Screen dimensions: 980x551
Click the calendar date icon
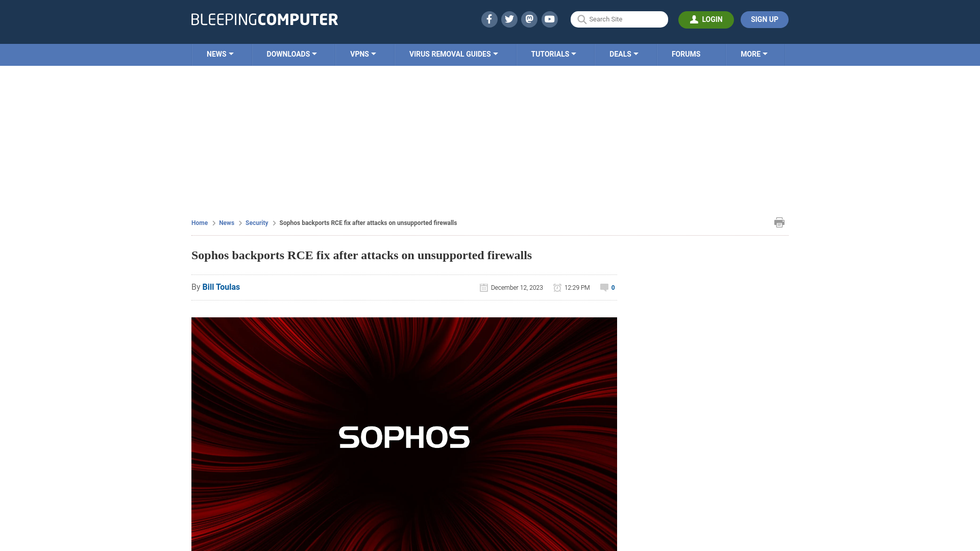pos(483,287)
